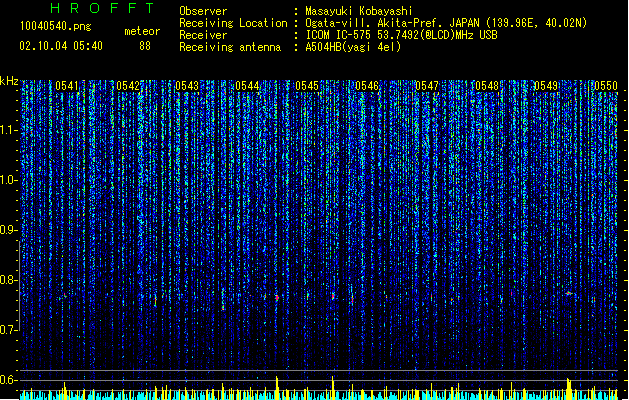Click the 0.9 frequency axis tick
Screen dimensions: 629x400
pos(9,230)
